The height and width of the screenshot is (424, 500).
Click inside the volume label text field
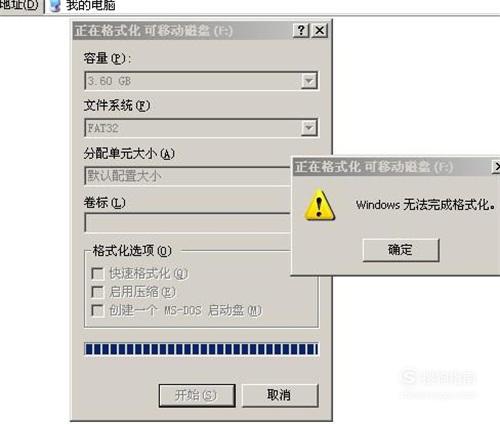pyautogui.click(x=188, y=222)
